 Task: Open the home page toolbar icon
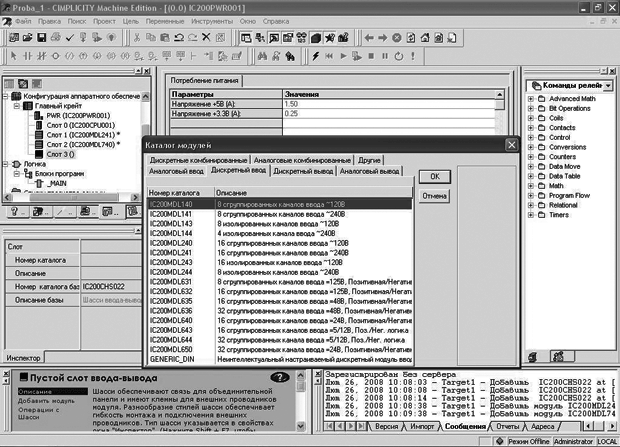tap(425, 38)
